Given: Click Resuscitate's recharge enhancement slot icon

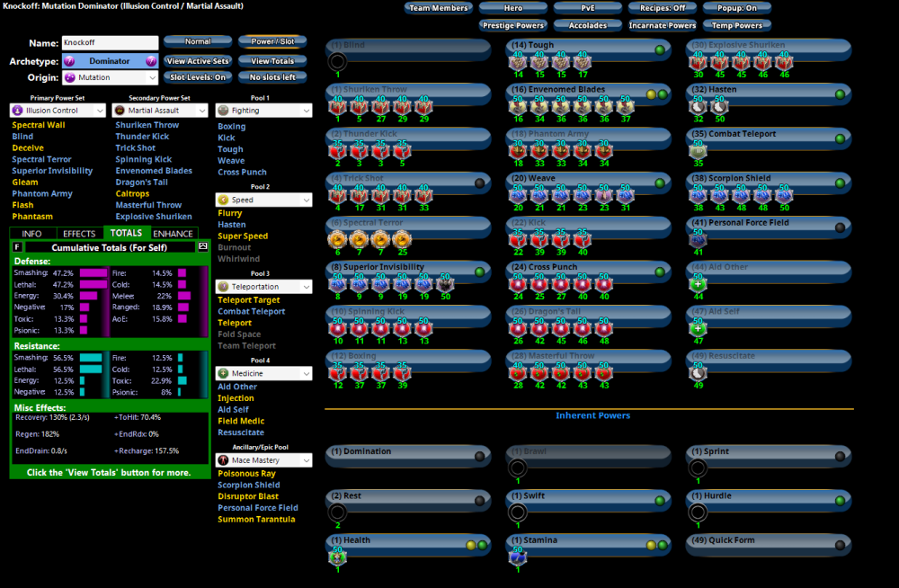Looking at the screenshot, I should pyautogui.click(x=698, y=372).
